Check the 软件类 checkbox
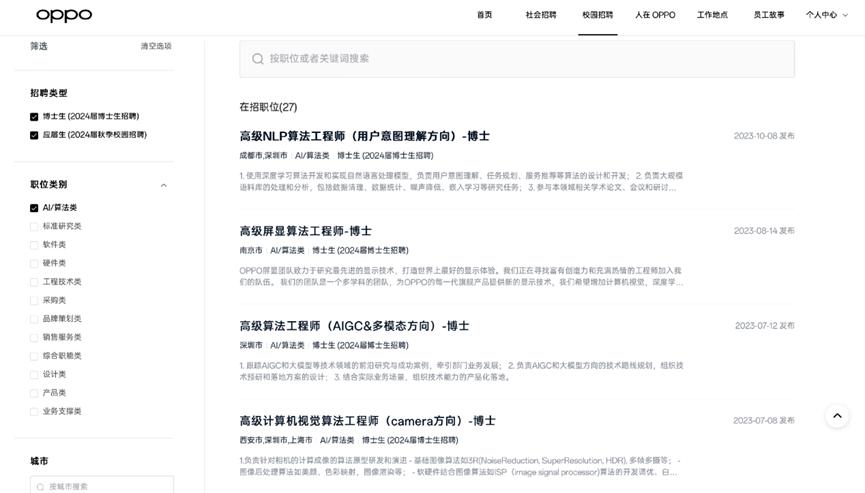865x493 pixels. [x=34, y=245]
